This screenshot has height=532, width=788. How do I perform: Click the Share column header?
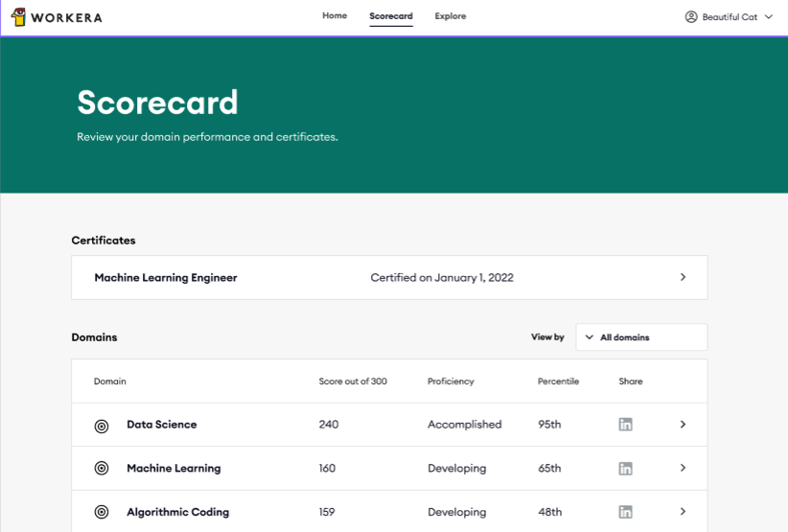[631, 382]
